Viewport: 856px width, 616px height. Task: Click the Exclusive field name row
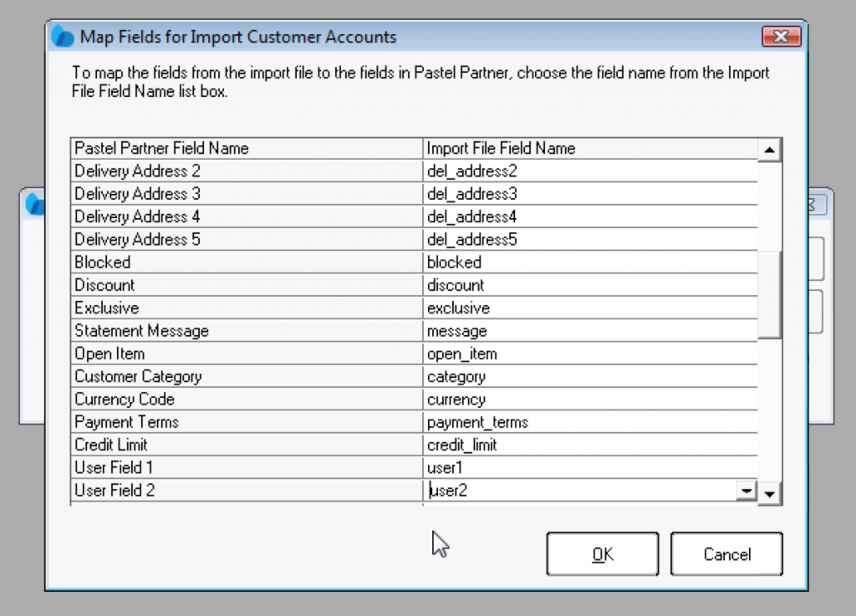click(x=247, y=308)
